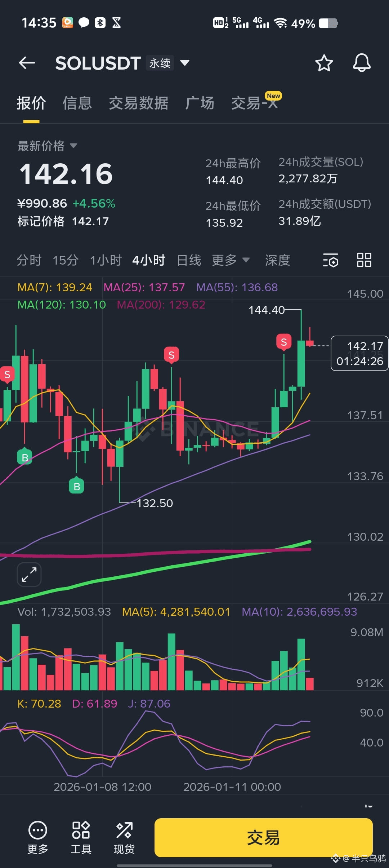Select the Quotes tab

coord(31,103)
